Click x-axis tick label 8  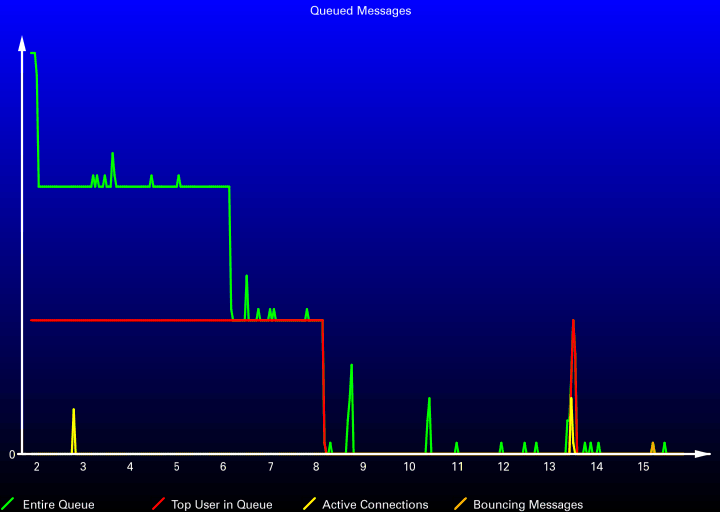click(x=316, y=467)
